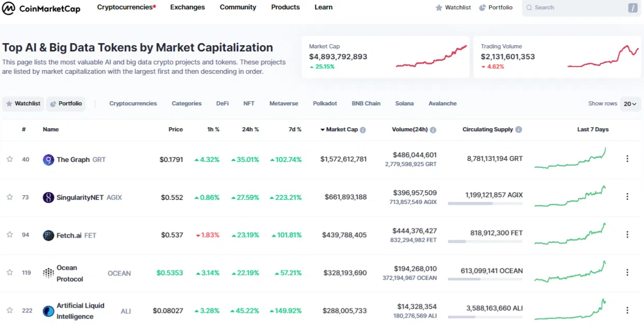Switch to the Solana tab
Viewport: 644px width, 329px height.
pos(404,104)
